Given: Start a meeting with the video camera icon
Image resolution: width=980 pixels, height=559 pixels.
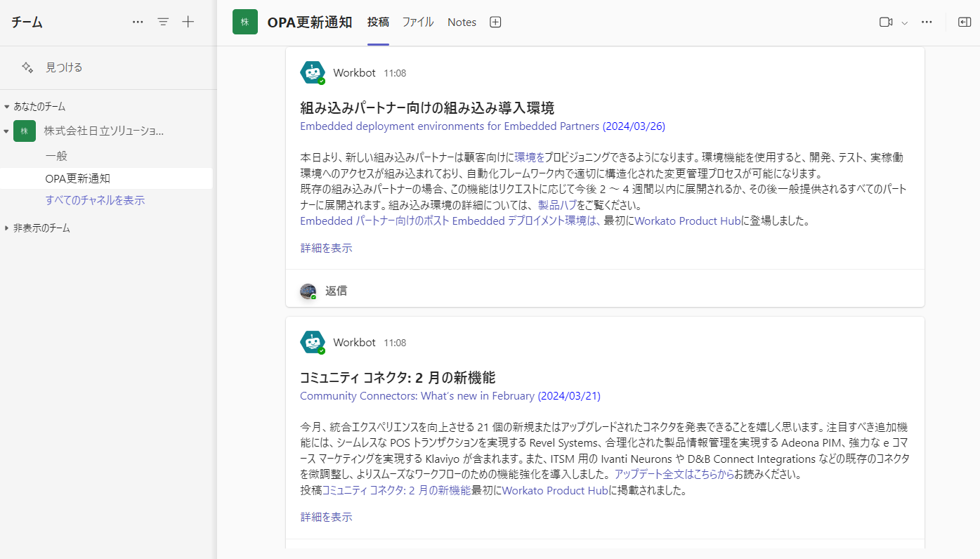Looking at the screenshot, I should [886, 22].
